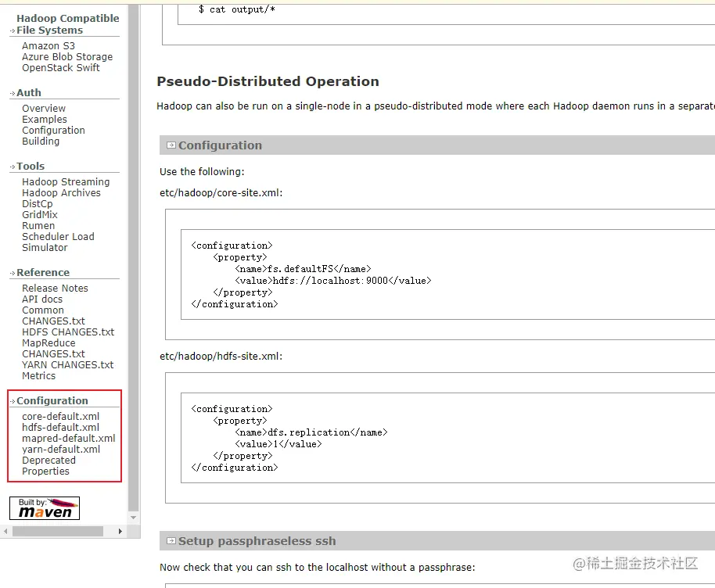Image resolution: width=715 pixels, height=588 pixels.
Task: Click the Built by Maven logo
Action: click(x=45, y=508)
